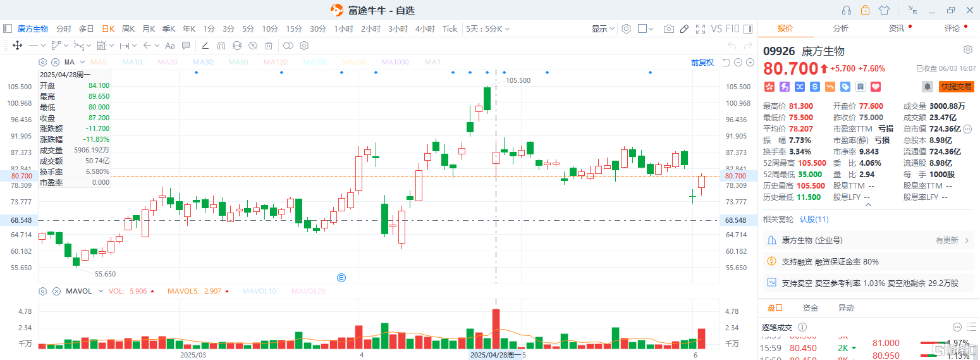The image size is (980, 360).
Task: Switch to 分时 intraday chart
Action: click(x=64, y=28)
